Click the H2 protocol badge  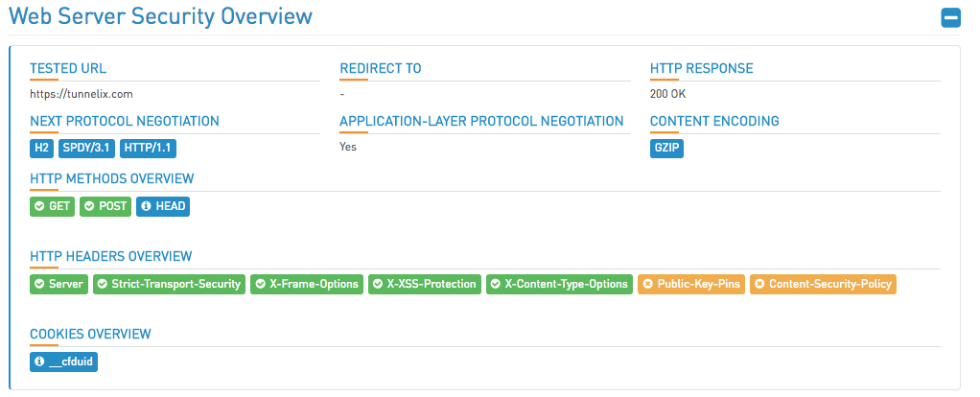click(x=42, y=149)
